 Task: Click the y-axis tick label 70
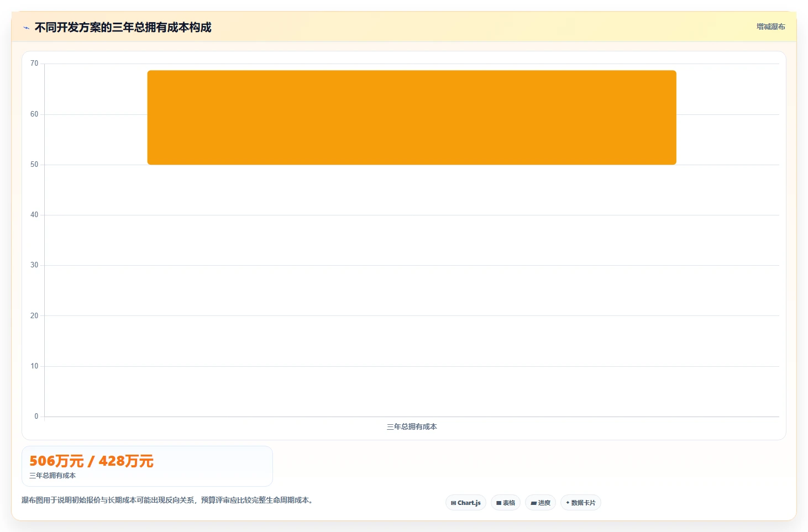(x=34, y=64)
